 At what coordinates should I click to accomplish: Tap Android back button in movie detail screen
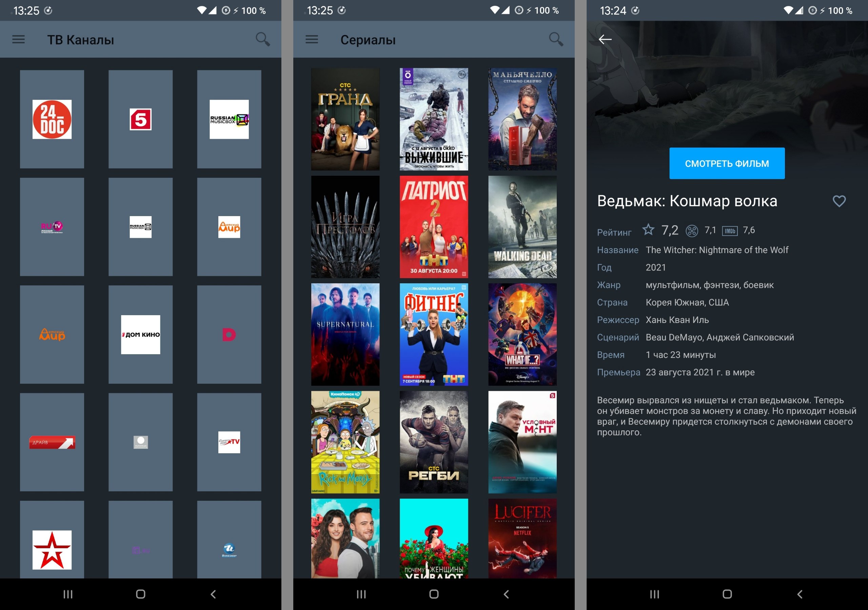(x=800, y=594)
